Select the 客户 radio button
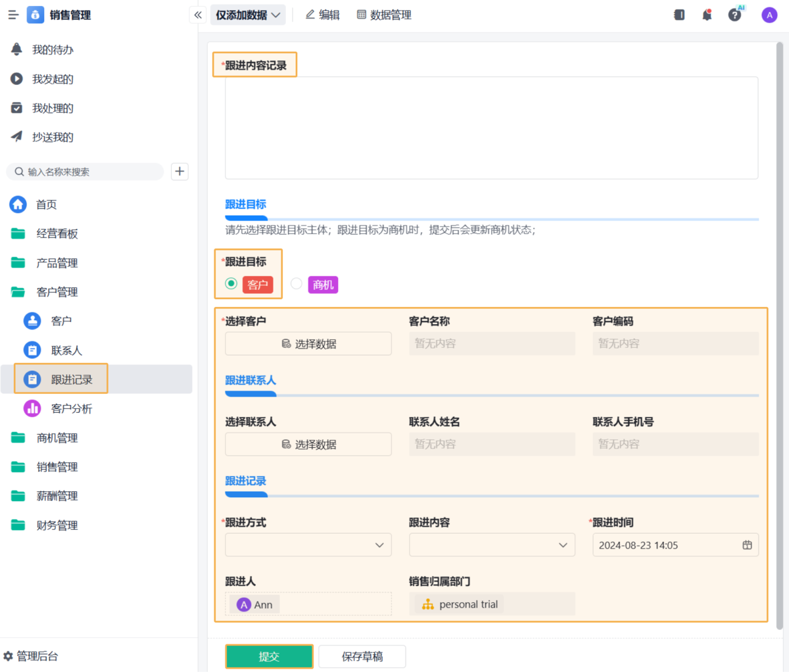Image resolution: width=789 pixels, height=672 pixels. pos(231,284)
